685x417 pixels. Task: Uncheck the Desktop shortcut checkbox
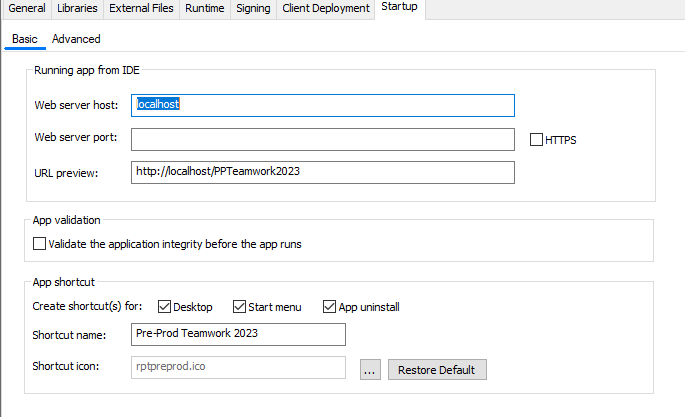pyautogui.click(x=165, y=306)
